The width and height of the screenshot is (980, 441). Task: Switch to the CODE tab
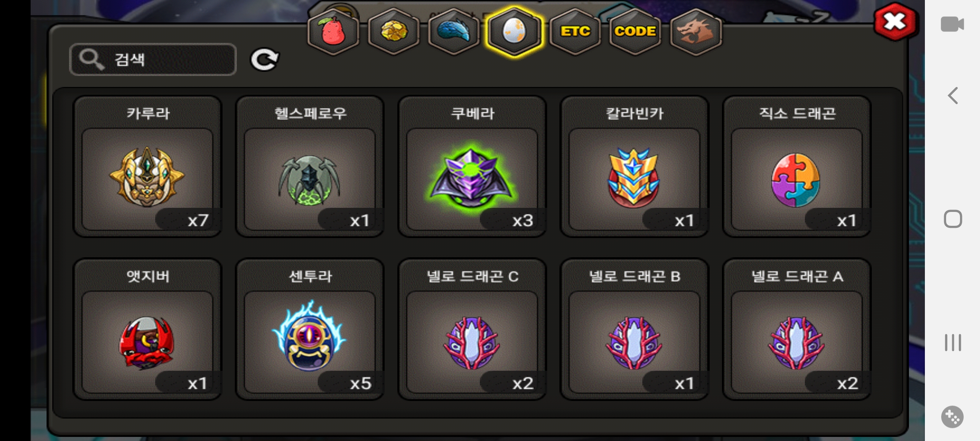(635, 32)
